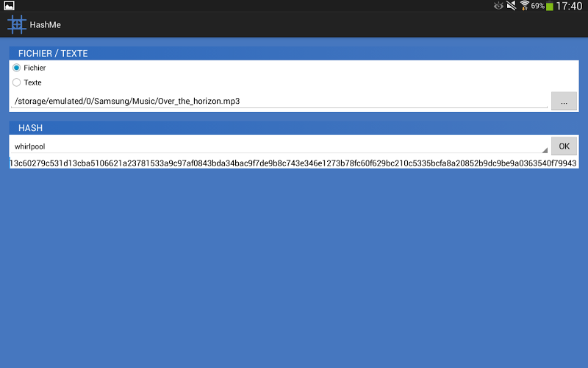Open the whirlpool algorithm dropdown
The height and width of the screenshot is (368, 588).
click(x=279, y=146)
